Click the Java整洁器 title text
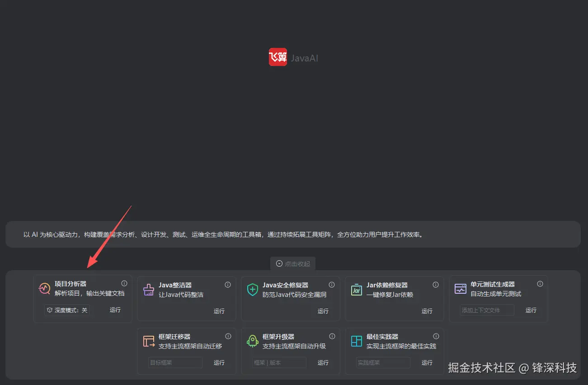588x385 pixels. 175,285
